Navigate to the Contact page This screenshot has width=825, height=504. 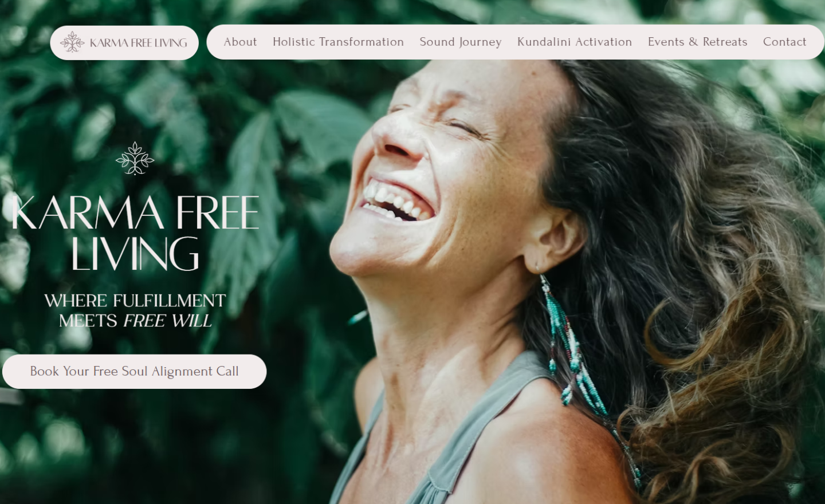pos(784,42)
